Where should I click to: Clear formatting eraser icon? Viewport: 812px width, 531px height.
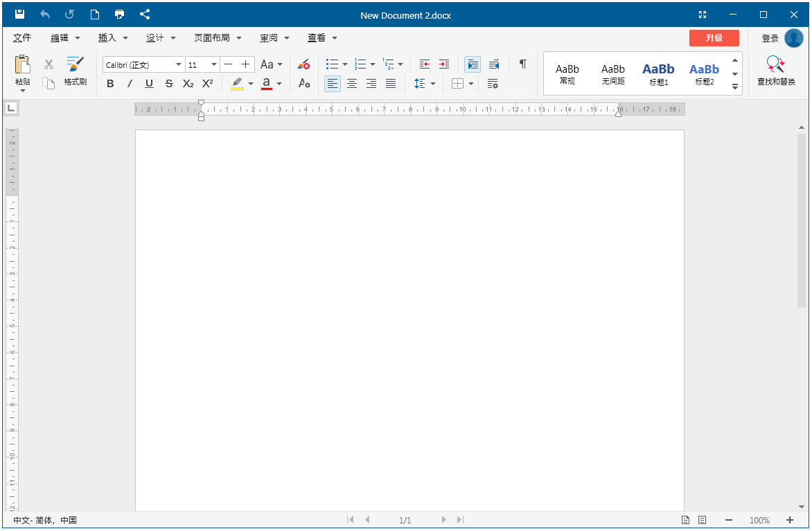coord(303,64)
